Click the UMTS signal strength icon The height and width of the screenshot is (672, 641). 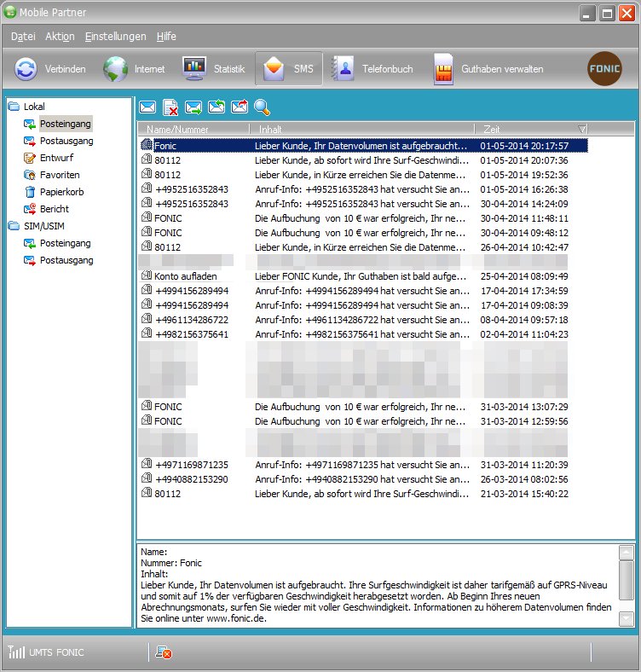coord(17,652)
